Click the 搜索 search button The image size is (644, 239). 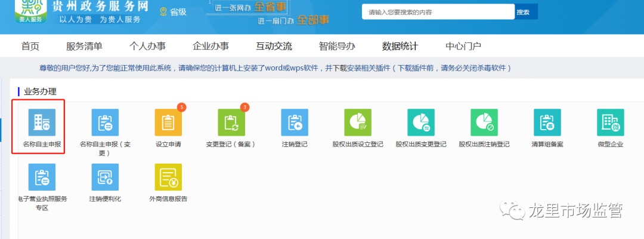(526, 12)
